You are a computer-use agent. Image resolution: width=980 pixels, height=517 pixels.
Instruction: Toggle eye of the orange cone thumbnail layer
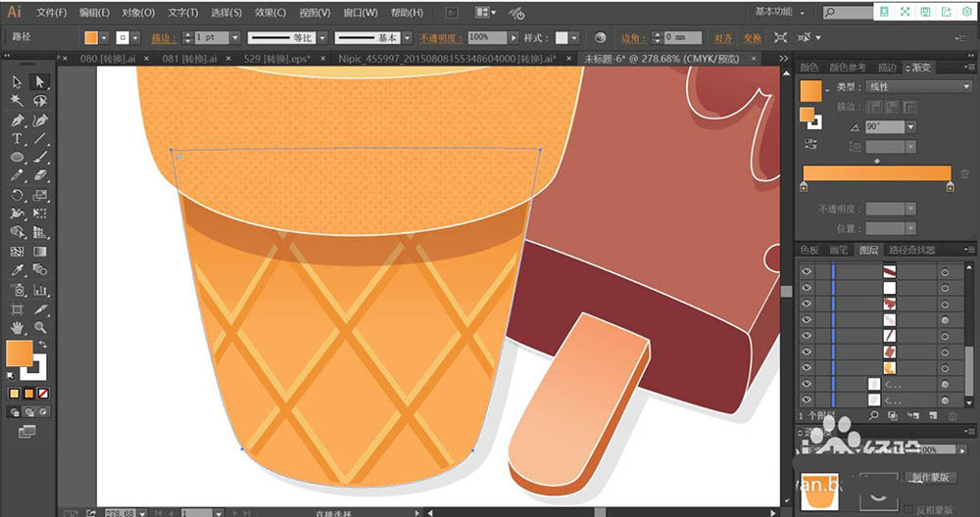pos(807,368)
